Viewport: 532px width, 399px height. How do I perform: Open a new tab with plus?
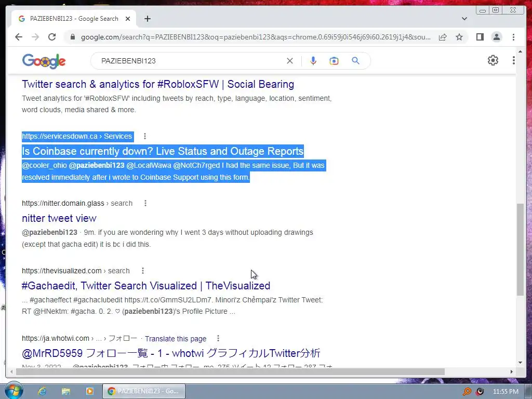coord(147,19)
